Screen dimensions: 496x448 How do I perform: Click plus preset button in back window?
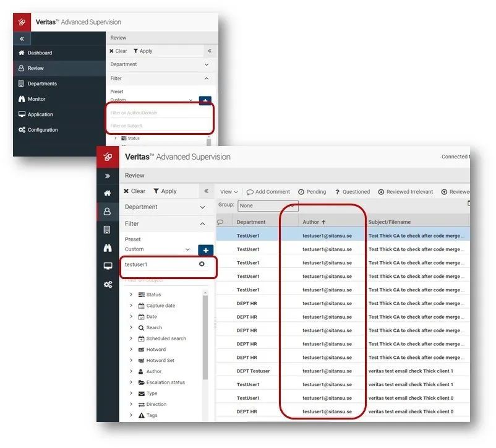tap(205, 101)
